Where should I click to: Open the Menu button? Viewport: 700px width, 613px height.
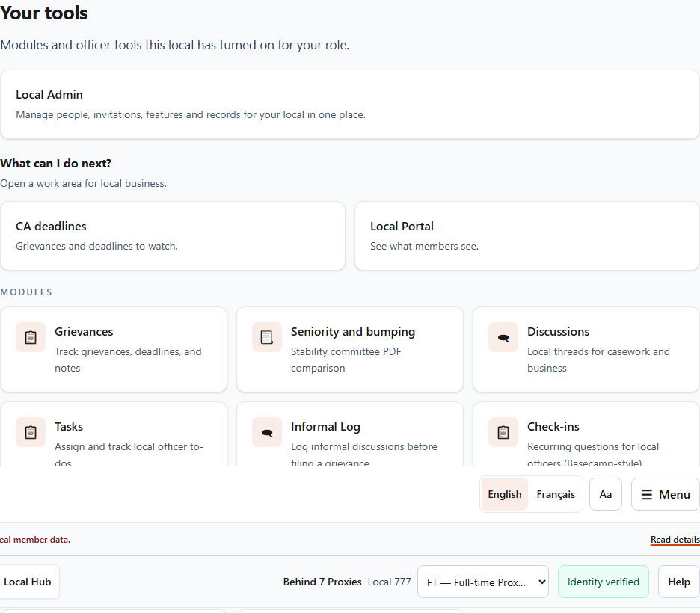point(665,494)
